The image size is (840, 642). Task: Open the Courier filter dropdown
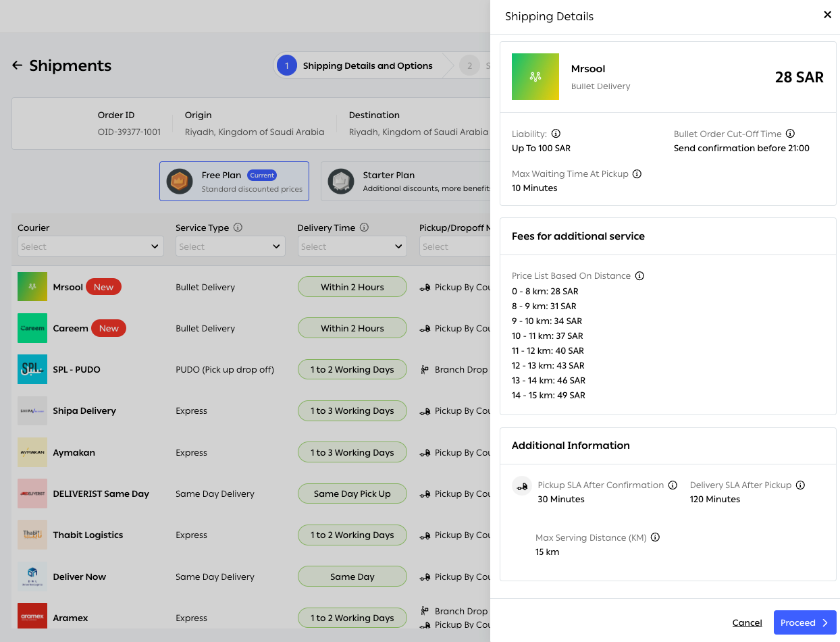(x=90, y=246)
